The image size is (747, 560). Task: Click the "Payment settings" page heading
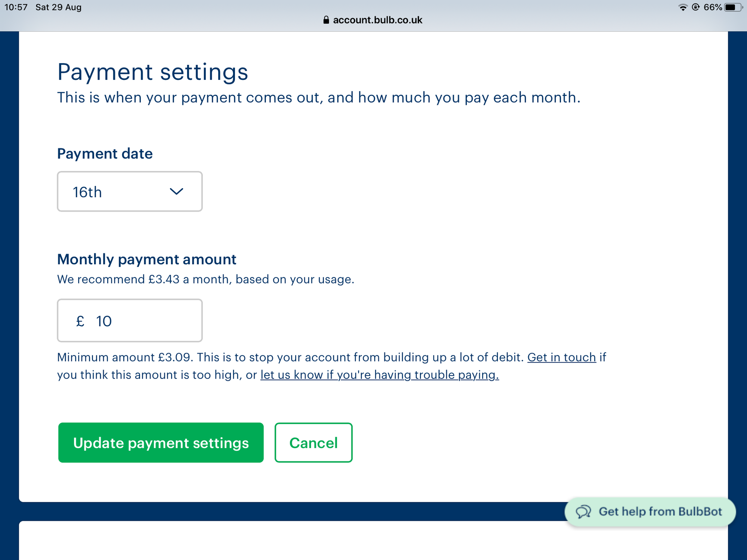(152, 72)
